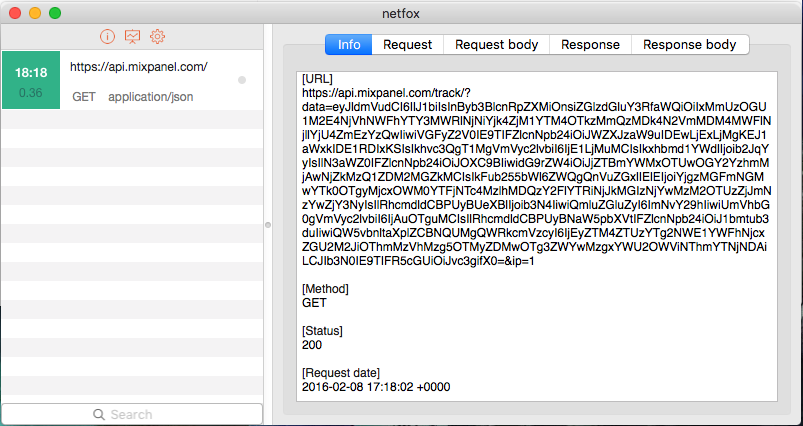
Task: Click the green 18:18 time badge
Action: click(31, 80)
